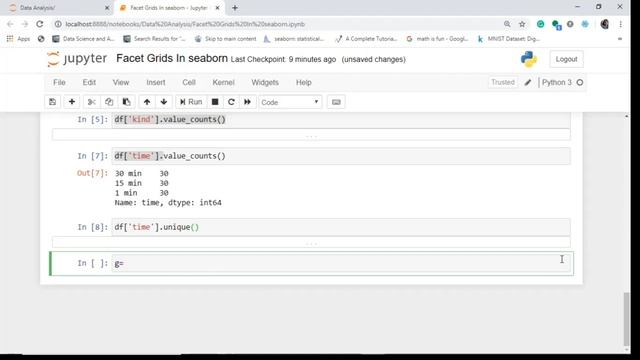Open the Search Results for bookmark
Image resolution: width=640 pixels, height=360 pixels.
click(154, 39)
